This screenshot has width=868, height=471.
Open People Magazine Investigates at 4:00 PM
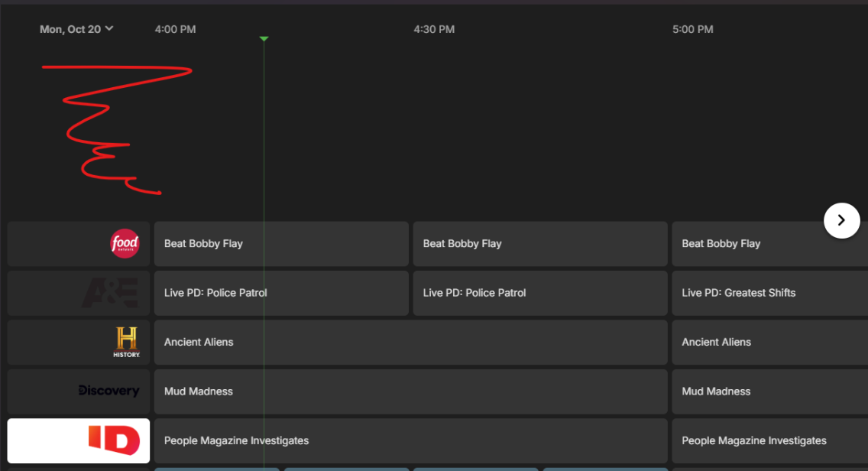tap(411, 440)
